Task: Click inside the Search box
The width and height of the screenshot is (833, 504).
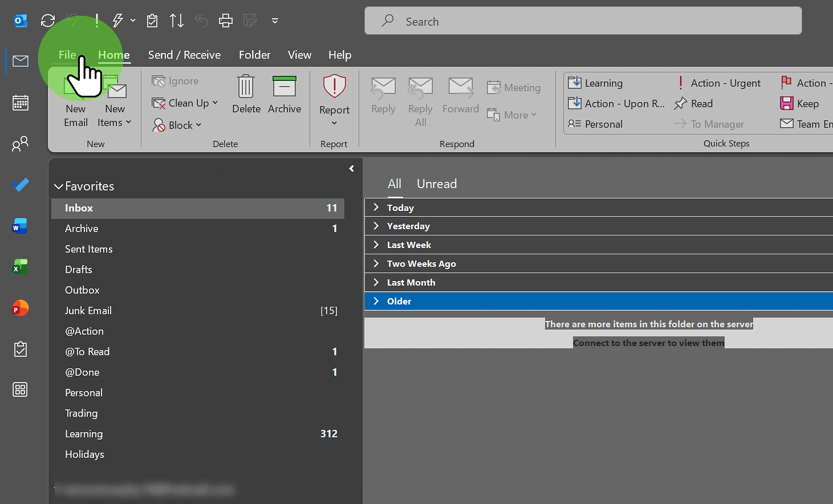Action: [582, 21]
